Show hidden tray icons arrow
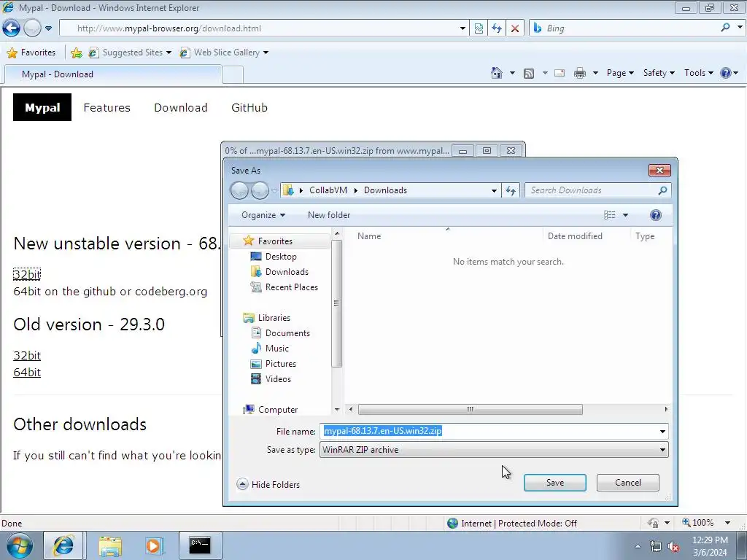The height and width of the screenshot is (560, 747). click(638, 546)
